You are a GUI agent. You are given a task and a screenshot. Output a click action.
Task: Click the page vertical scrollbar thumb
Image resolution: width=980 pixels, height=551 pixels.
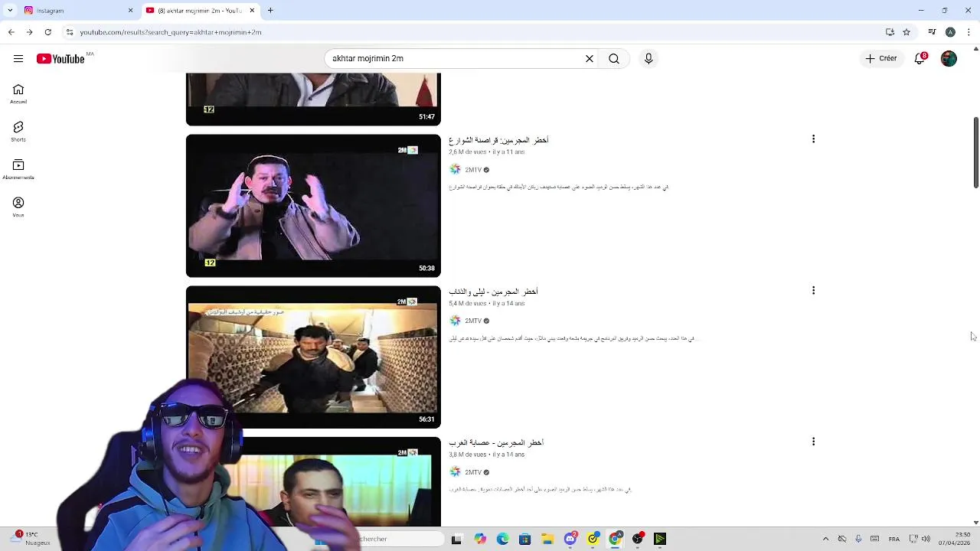[975, 152]
